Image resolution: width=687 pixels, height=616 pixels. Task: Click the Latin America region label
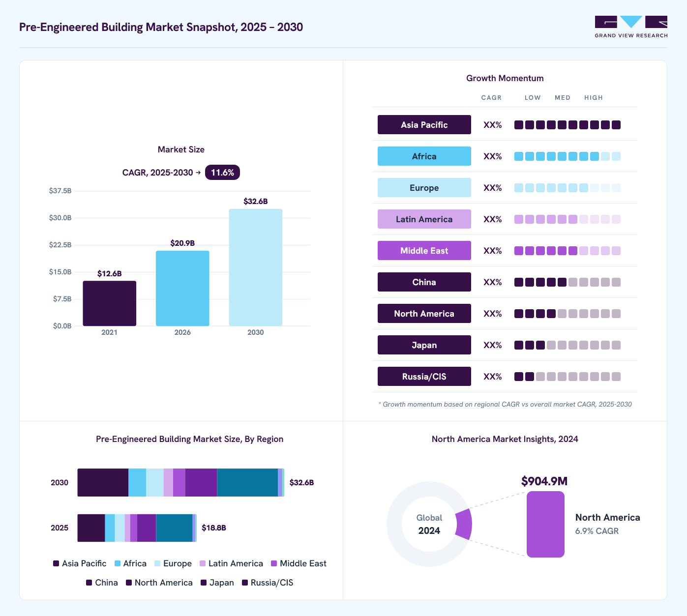tap(424, 219)
